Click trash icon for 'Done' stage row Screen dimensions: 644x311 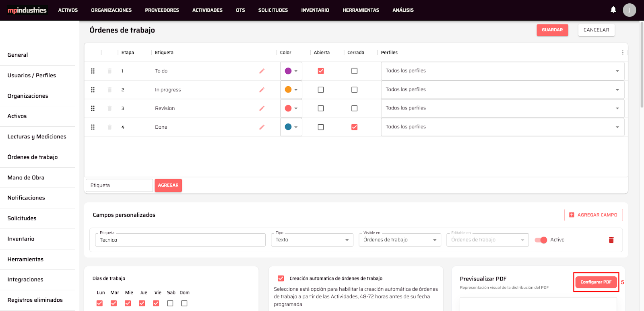point(109,127)
